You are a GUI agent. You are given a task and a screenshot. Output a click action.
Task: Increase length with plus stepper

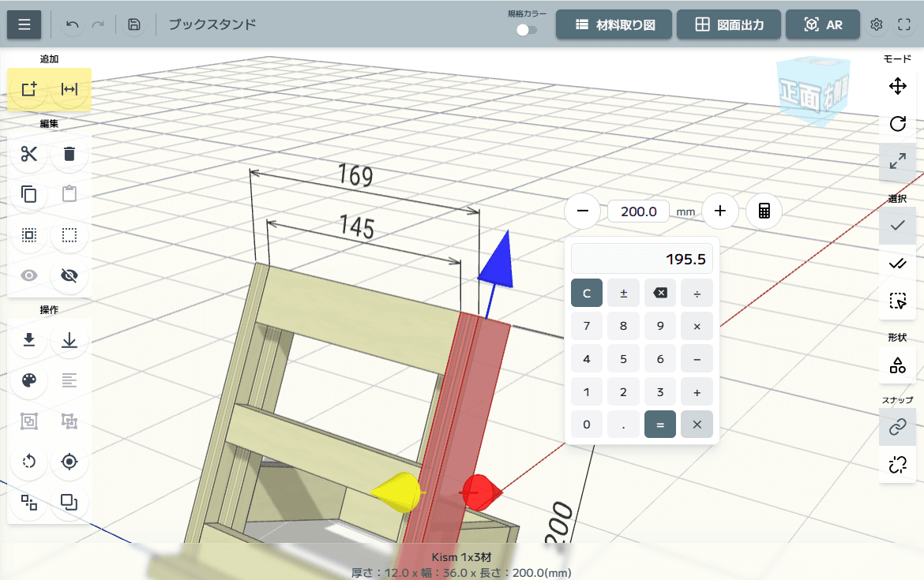point(719,211)
